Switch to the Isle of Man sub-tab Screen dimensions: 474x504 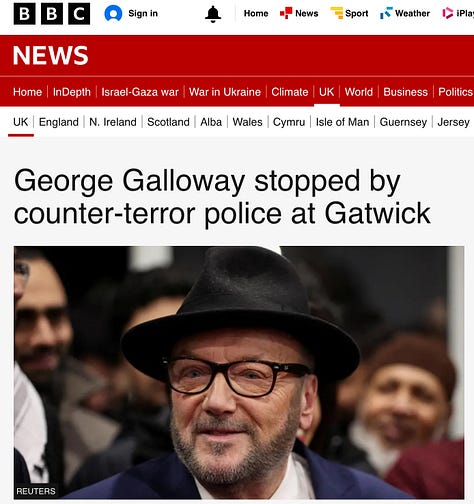point(342,122)
